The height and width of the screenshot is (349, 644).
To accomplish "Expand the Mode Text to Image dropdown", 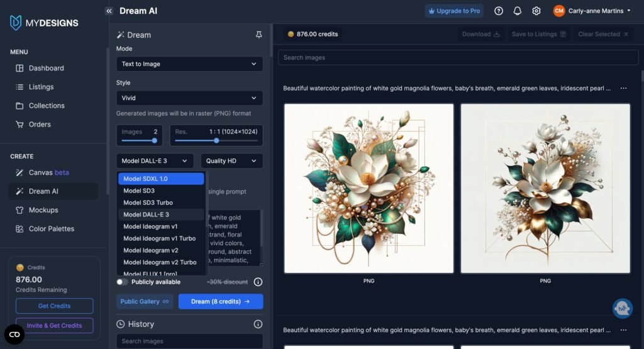I will click(x=189, y=64).
